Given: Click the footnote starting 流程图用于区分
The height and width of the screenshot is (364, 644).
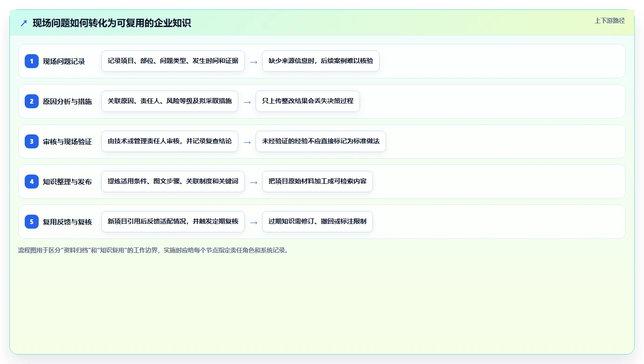Looking at the screenshot, I should click(x=153, y=250).
